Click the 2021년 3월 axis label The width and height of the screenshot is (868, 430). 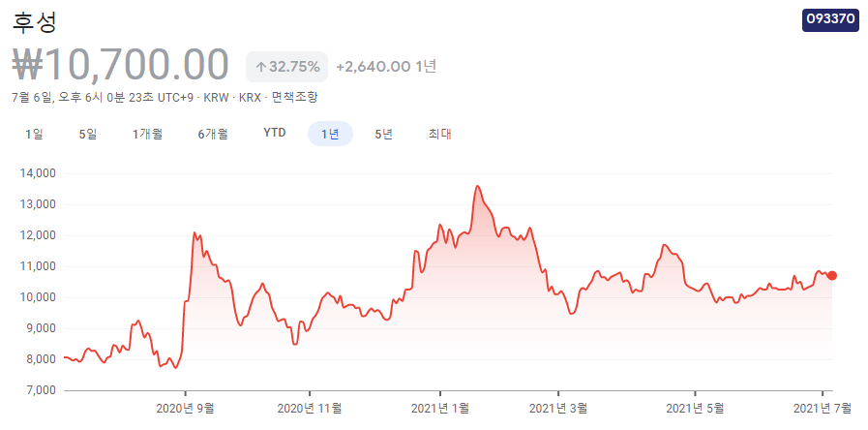coord(558,409)
